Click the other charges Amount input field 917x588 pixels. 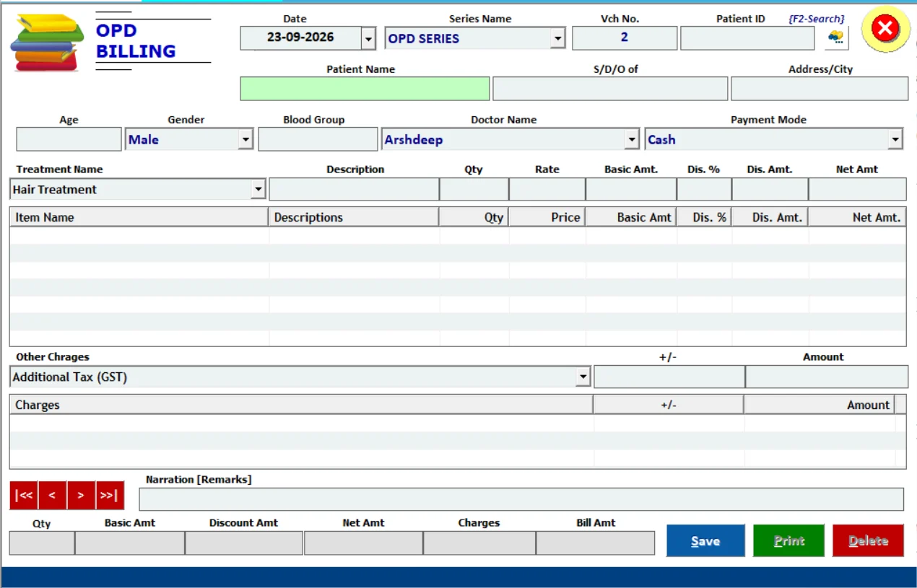[827, 377]
